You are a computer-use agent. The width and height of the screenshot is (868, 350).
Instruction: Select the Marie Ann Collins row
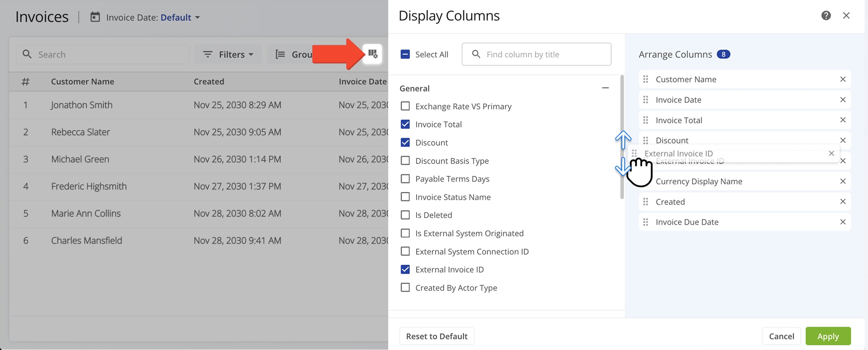[x=198, y=214]
